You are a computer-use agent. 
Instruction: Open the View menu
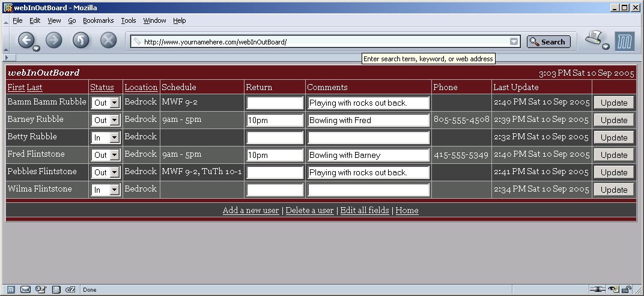coord(54,20)
